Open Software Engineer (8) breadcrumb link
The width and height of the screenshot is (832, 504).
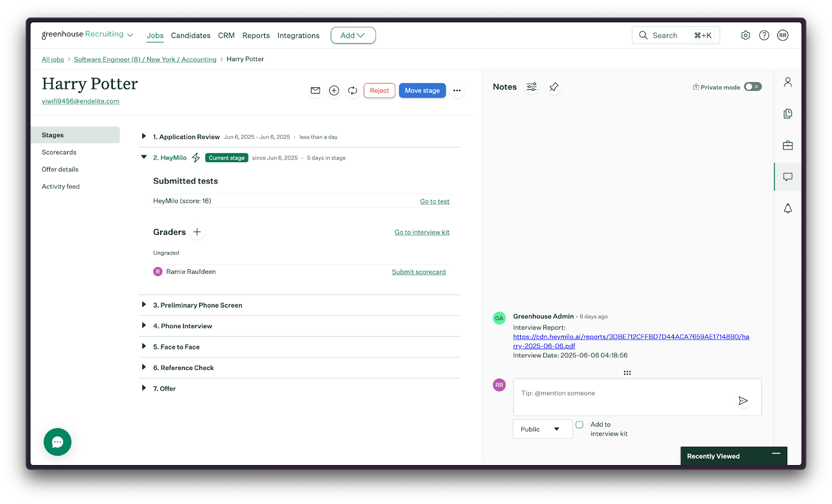[x=145, y=59]
